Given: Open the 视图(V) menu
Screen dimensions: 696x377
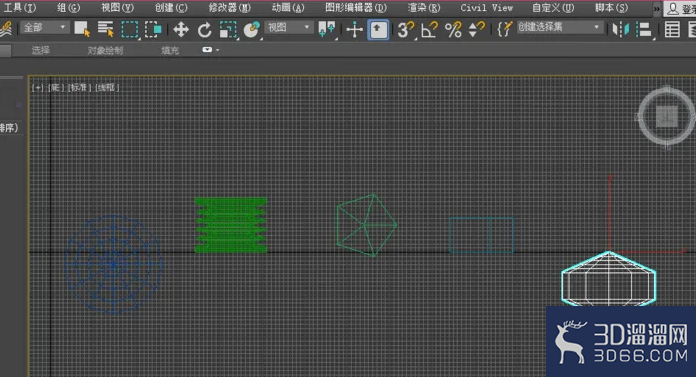Looking at the screenshot, I should (117, 8).
